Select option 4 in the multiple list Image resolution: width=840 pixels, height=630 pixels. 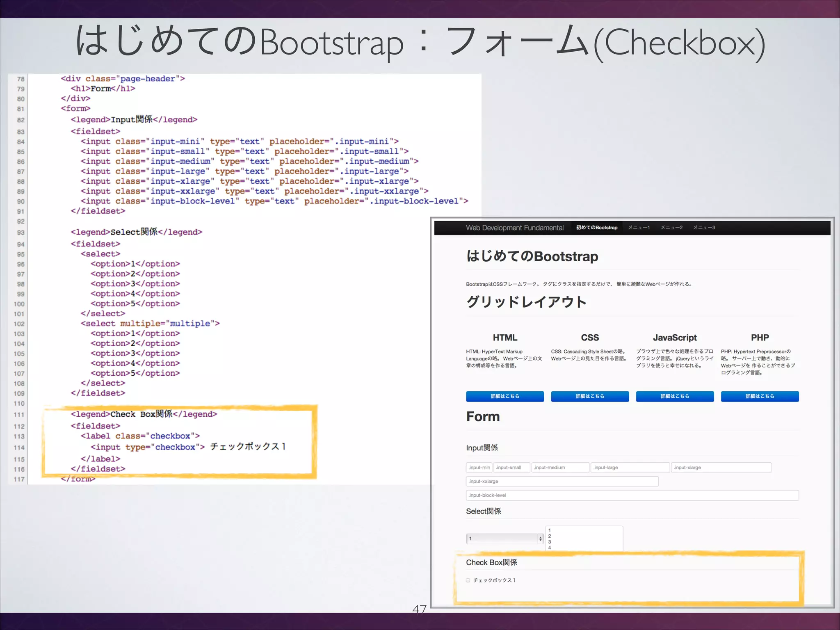[584, 548]
